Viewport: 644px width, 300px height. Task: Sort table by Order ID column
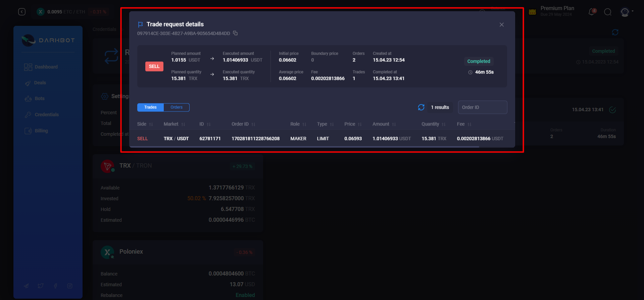[x=243, y=124]
